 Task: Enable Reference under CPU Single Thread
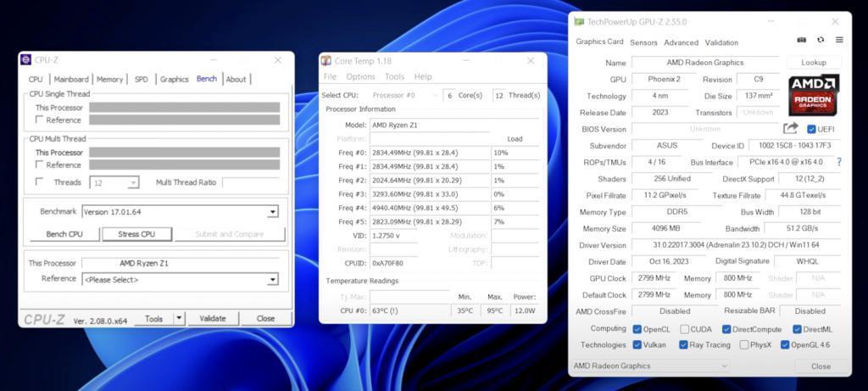point(39,120)
